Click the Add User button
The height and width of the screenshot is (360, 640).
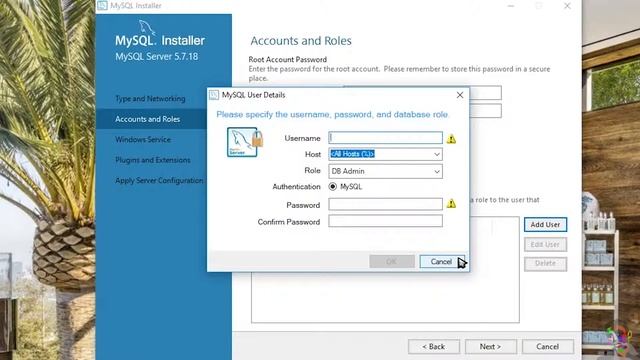click(545, 224)
